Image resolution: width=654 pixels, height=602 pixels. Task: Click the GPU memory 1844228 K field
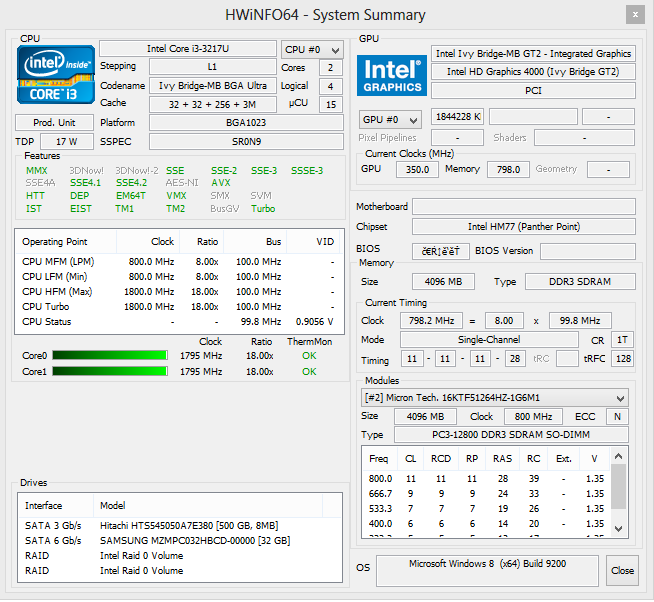(458, 117)
